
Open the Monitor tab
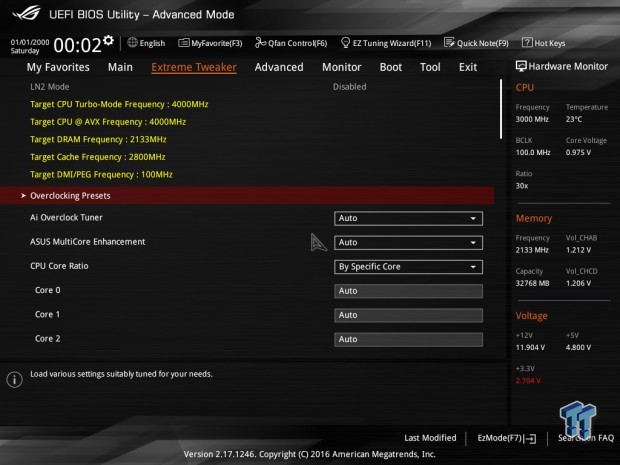[342, 67]
